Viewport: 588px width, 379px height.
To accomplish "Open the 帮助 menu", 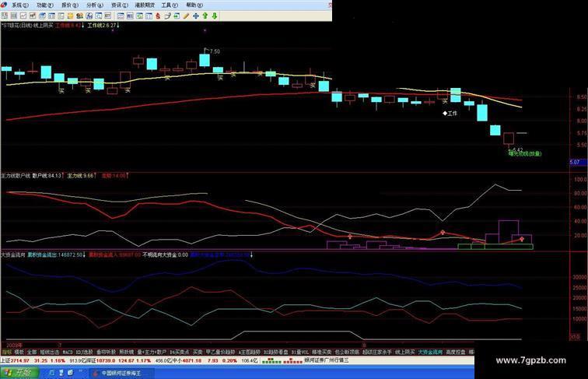I will (x=194, y=5).
